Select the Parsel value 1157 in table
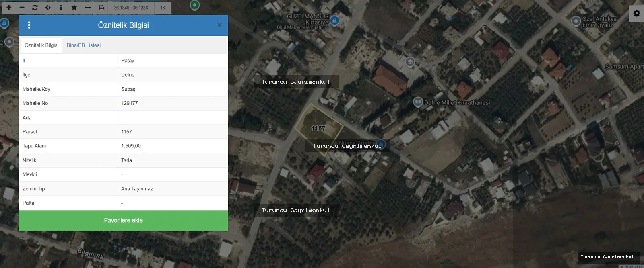The image size is (644, 268). (126, 132)
